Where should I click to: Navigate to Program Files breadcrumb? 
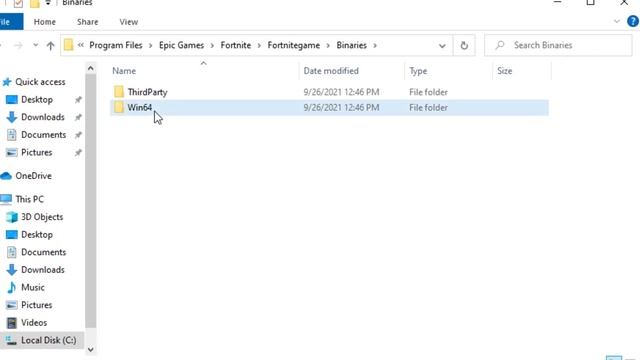[x=116, y=45]
